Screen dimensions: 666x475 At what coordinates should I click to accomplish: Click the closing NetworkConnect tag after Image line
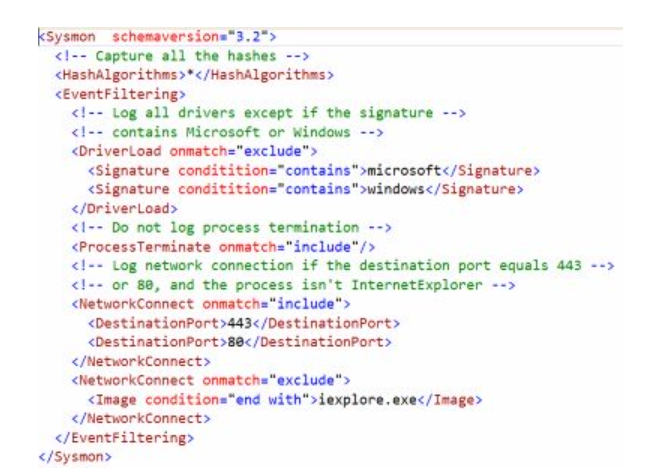[141, 419]
